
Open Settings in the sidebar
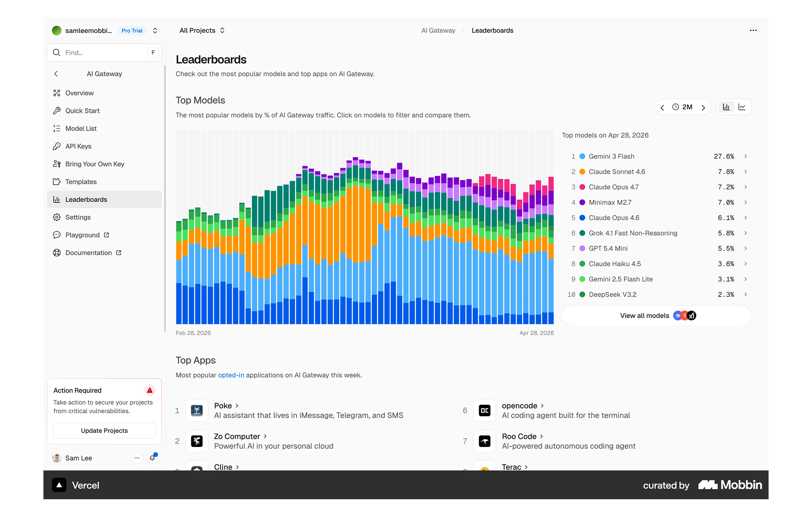coord(105,217)
